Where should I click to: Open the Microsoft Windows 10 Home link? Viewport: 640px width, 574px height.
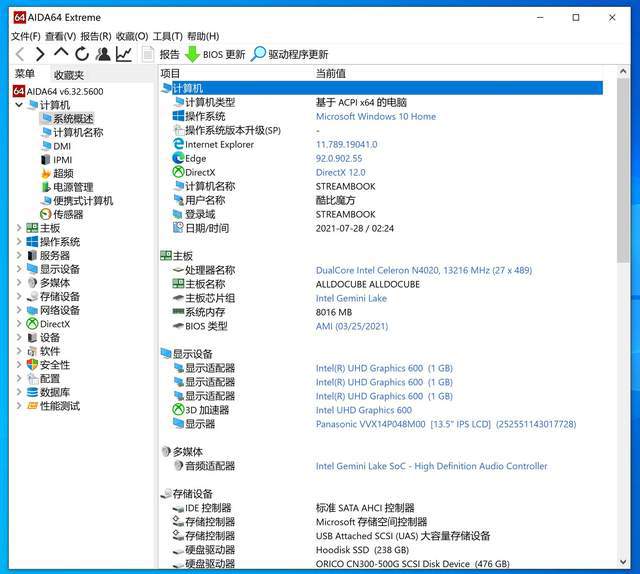pos(375,116)
